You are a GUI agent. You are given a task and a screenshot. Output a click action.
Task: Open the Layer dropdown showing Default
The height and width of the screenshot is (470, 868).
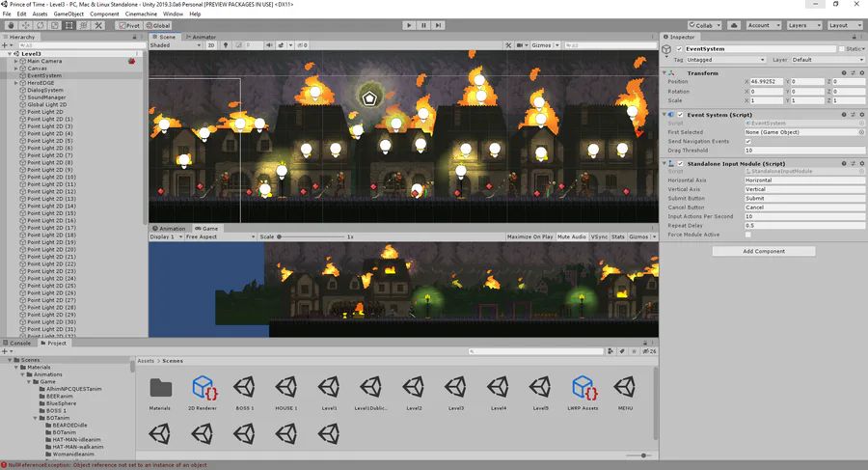click(827, 60)
